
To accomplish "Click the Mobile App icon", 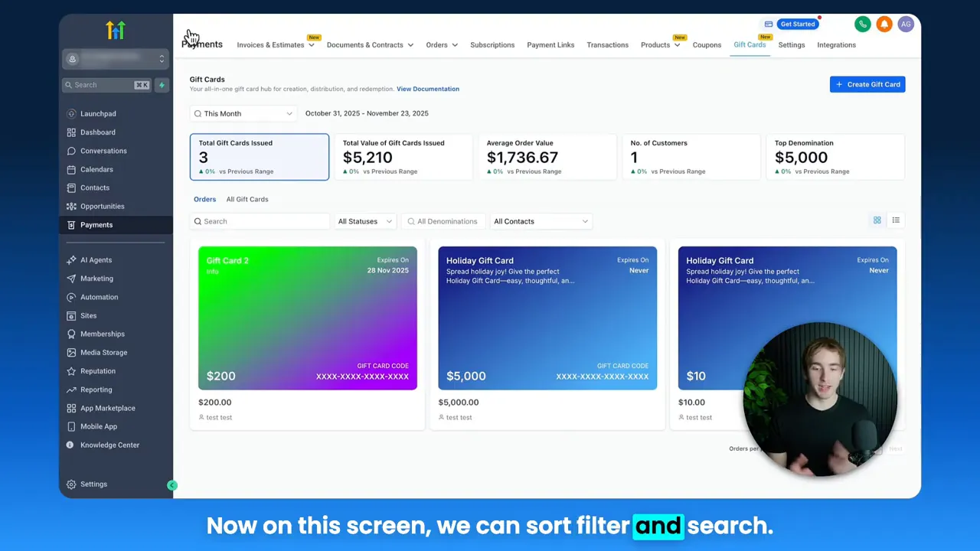I will (x=71, y=426).
